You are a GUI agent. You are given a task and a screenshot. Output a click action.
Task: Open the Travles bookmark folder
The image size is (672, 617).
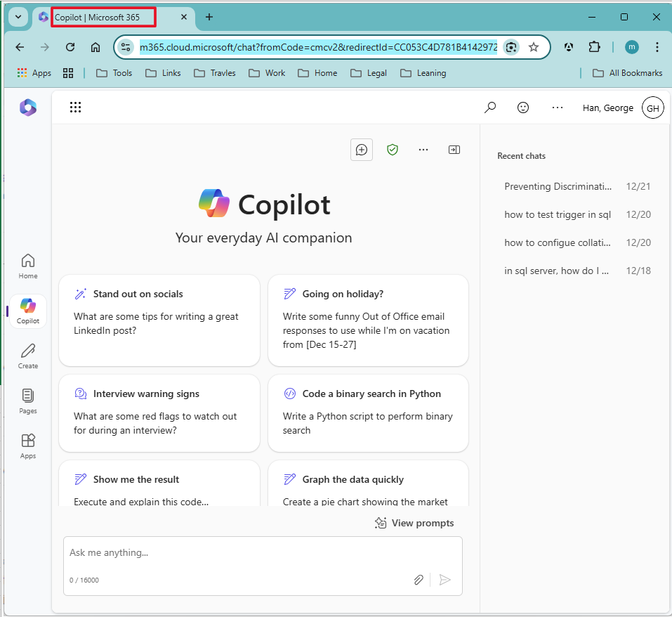[215, 73]
